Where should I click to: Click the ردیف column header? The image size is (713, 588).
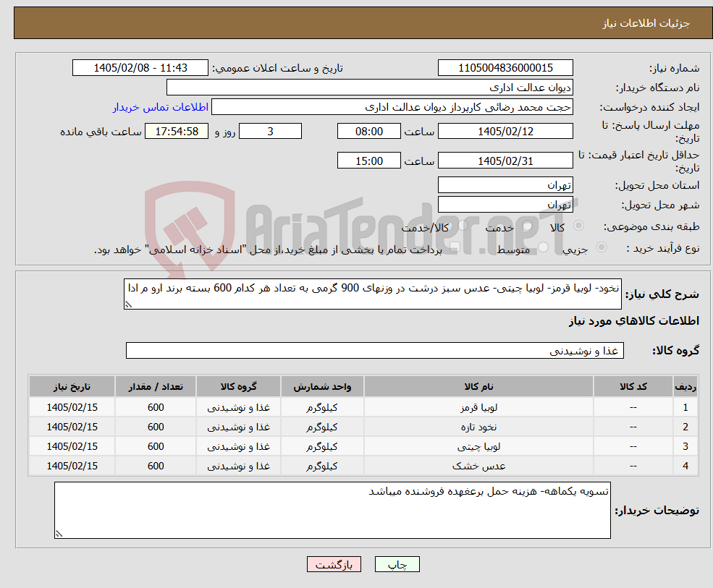point(685,387)
